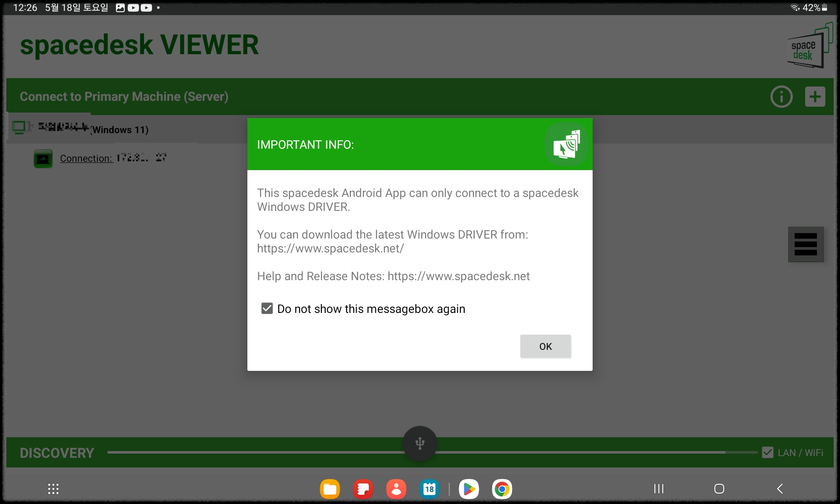Viewport: 840px width, 504px height.
Task: Click the gallery notification icon in status bar
Action: click(x=120, y=8)
